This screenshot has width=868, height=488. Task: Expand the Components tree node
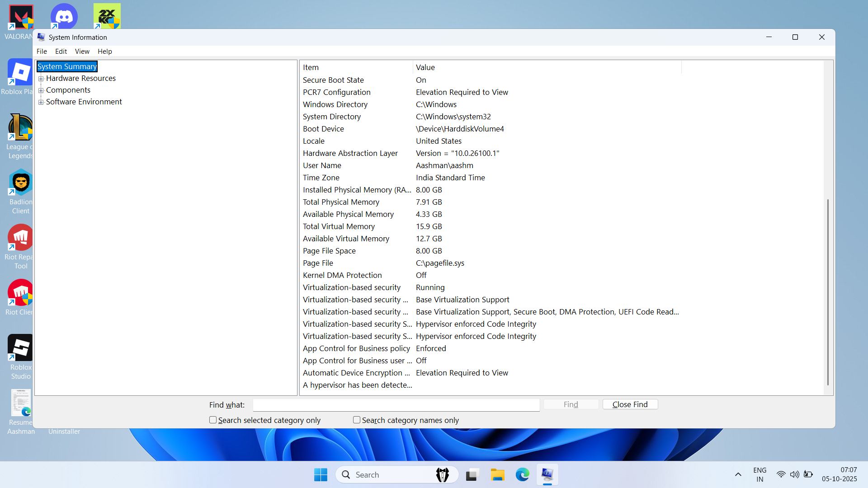(x=41, y=90)
